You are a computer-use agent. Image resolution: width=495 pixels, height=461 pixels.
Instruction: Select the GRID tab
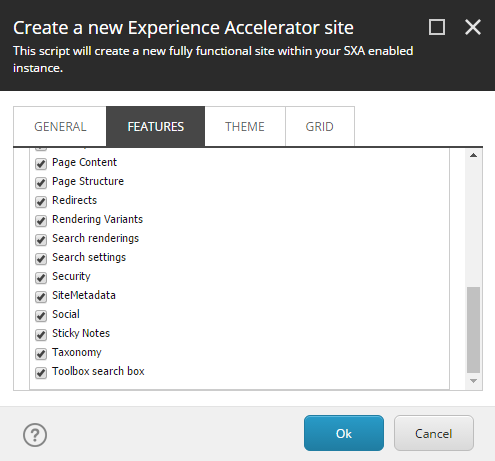point(320,127)
